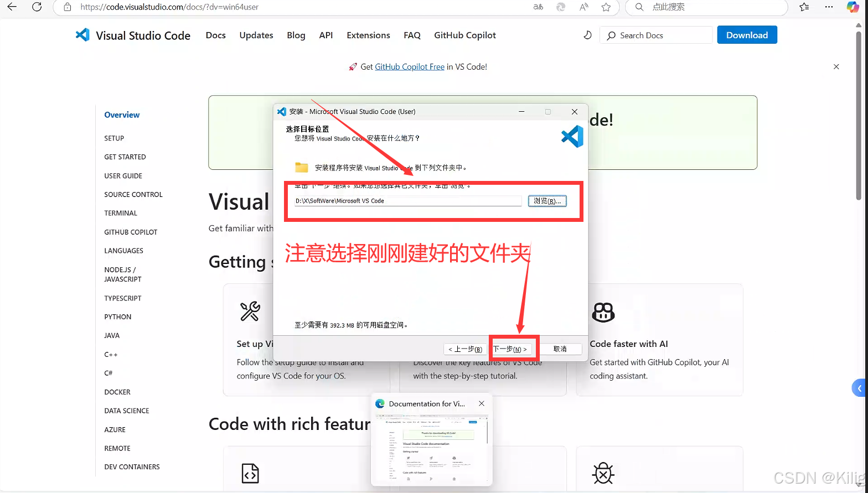
Task: Click the installer title bar VS Code icon
Action: (x=282, y=111)
